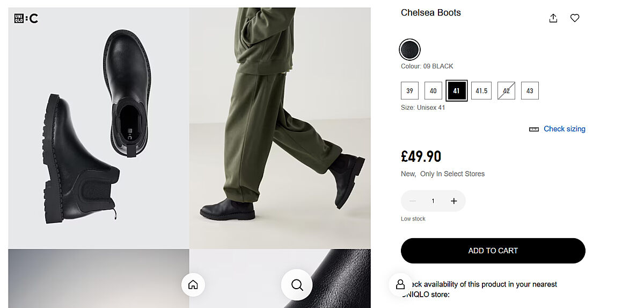Decrease quantity with minus button

(x=413, y=201)
